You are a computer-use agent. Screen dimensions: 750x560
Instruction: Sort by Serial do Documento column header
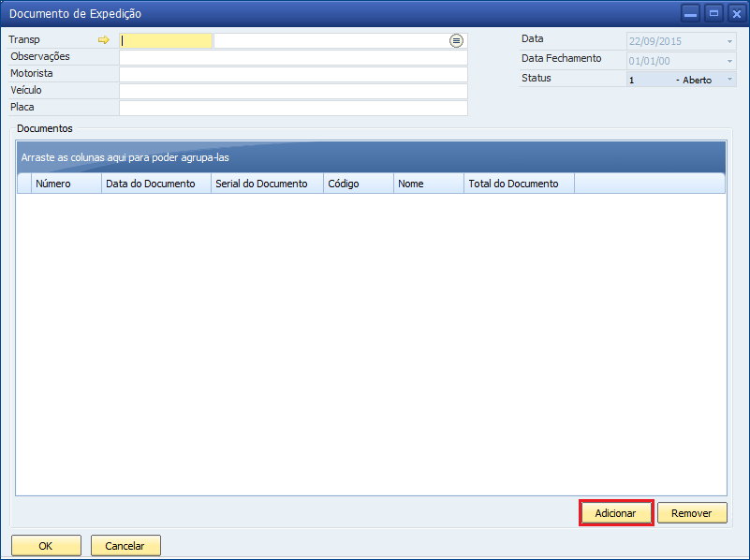(268, 184)
